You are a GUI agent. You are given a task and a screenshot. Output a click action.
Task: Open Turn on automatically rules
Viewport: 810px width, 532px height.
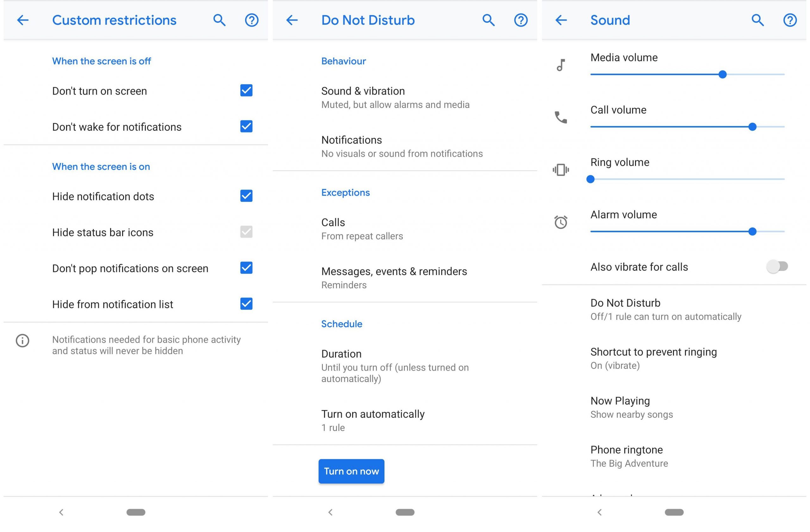point(373,420)
